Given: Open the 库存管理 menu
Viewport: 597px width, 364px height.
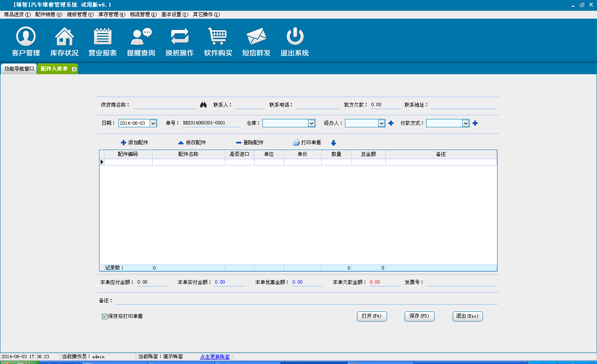Looking at the screenshot, I should pyautogui.click(x=112, y=15).
